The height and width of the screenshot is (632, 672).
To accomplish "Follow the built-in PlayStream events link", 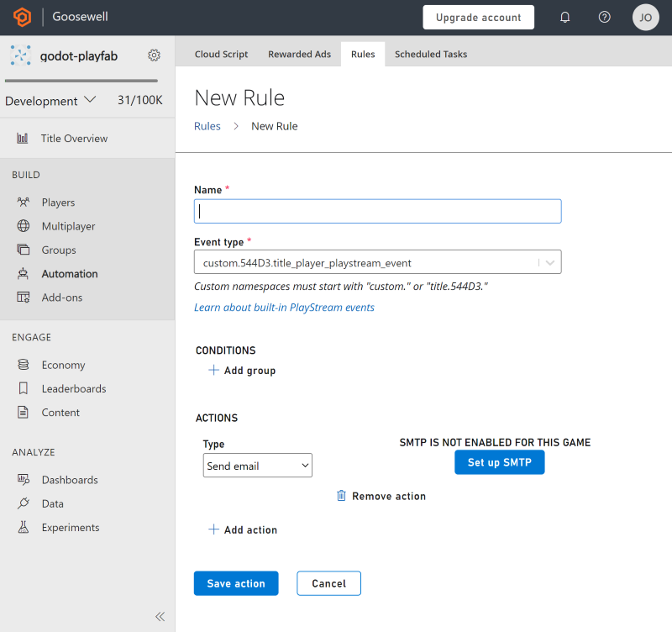I will tap(284, 308).
